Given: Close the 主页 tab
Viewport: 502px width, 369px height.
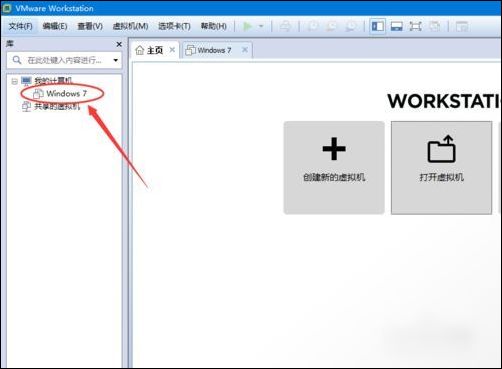Looking at the screenshot, I should pos(172,50).
